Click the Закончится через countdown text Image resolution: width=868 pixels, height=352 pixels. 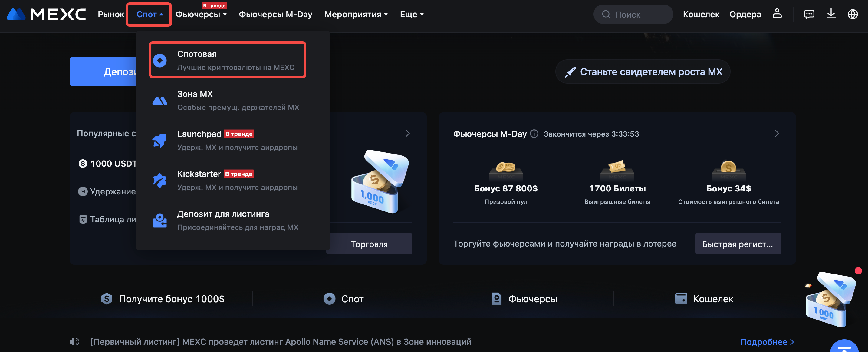[x=591, y=134]
